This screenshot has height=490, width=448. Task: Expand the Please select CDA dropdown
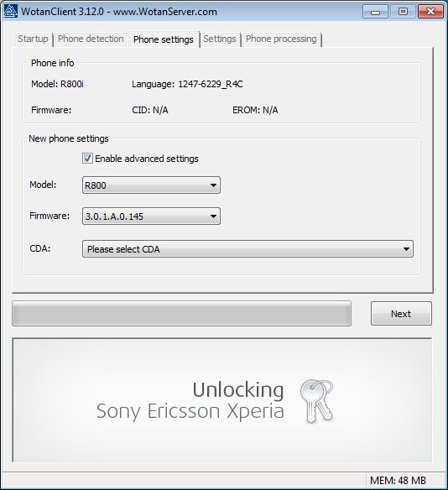(x=247, y=249)
